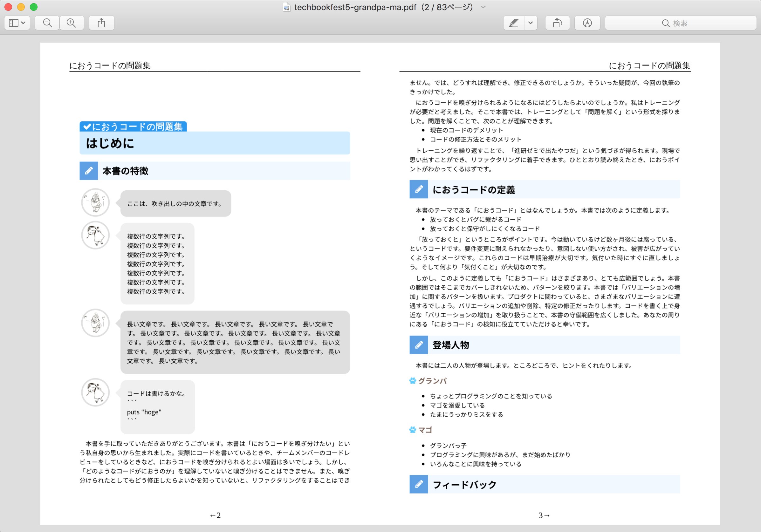Click the pencil icon beside 本書の特徴
This screenshot has width=761, height=532.
coord(89,171)
